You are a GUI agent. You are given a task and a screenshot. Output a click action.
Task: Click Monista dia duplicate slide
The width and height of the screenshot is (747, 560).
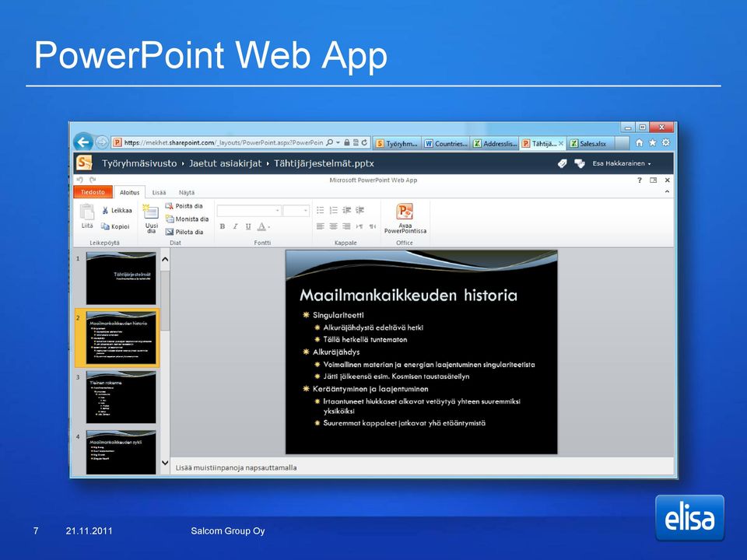pyautogui.click(x=187, y=219)
